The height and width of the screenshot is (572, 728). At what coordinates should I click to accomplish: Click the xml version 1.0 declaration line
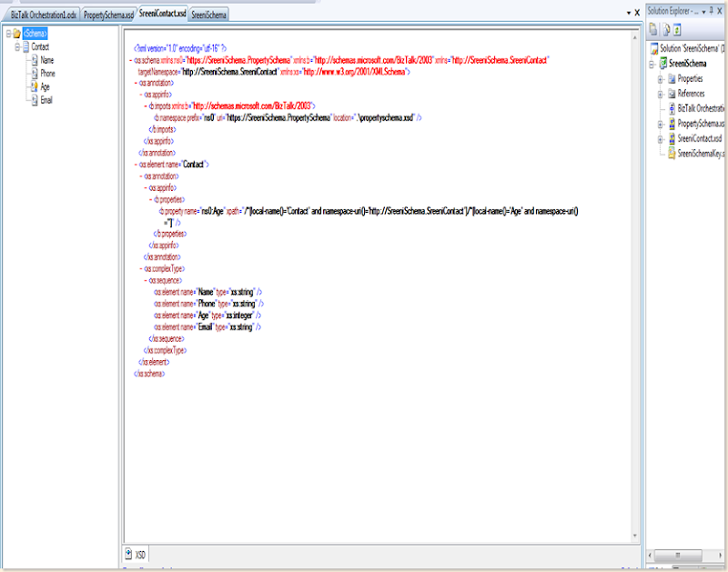(x=180, y=48)
